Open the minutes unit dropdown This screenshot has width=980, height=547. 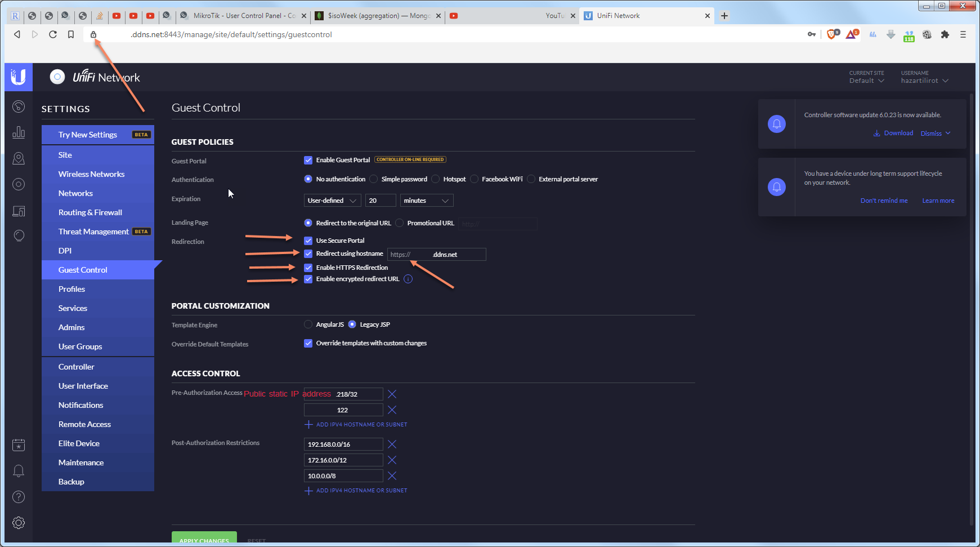426,201
